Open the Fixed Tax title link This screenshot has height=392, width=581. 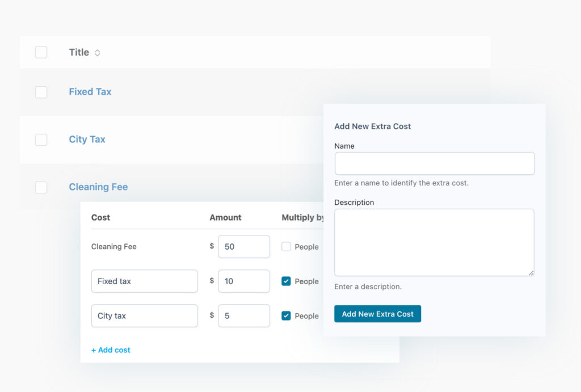point(90,92)
